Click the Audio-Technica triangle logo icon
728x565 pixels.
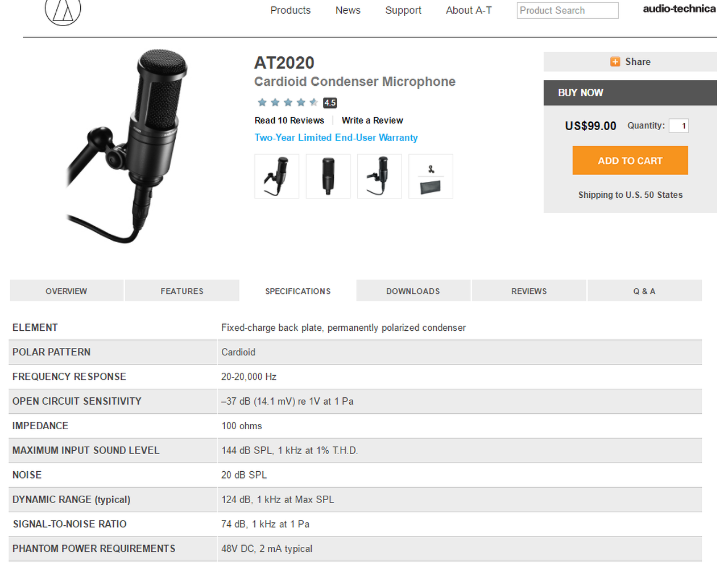click(x=63, y=11)
